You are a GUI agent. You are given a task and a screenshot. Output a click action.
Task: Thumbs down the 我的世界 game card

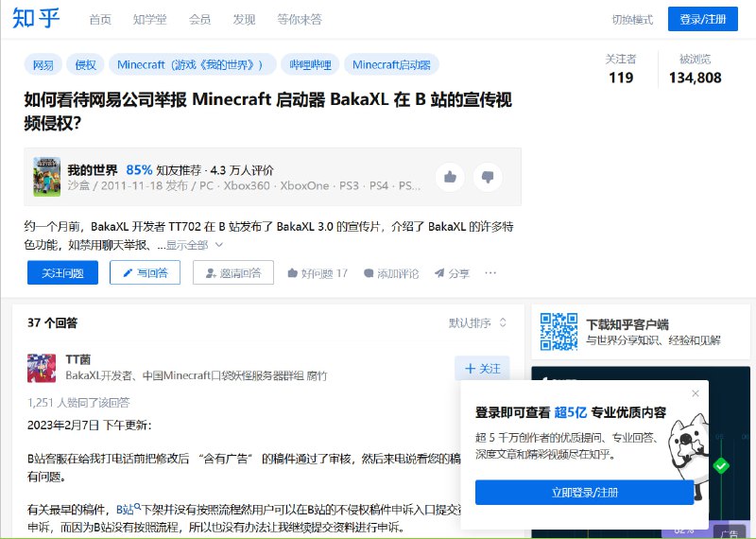(488, 177)
